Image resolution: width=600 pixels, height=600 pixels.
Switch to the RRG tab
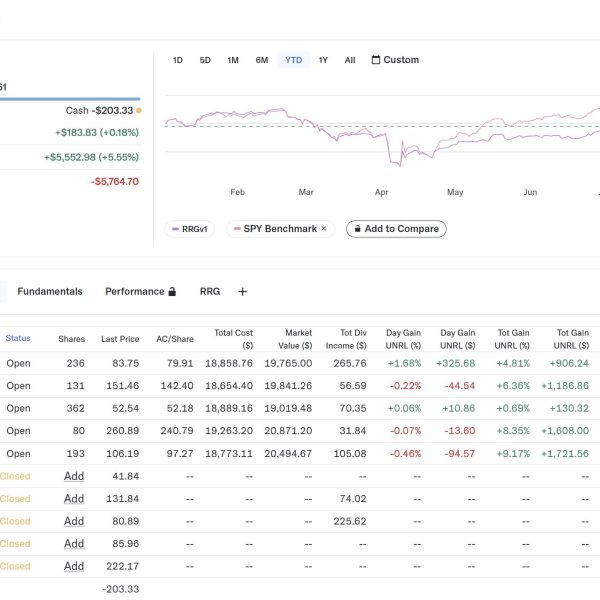pos(210,292)
